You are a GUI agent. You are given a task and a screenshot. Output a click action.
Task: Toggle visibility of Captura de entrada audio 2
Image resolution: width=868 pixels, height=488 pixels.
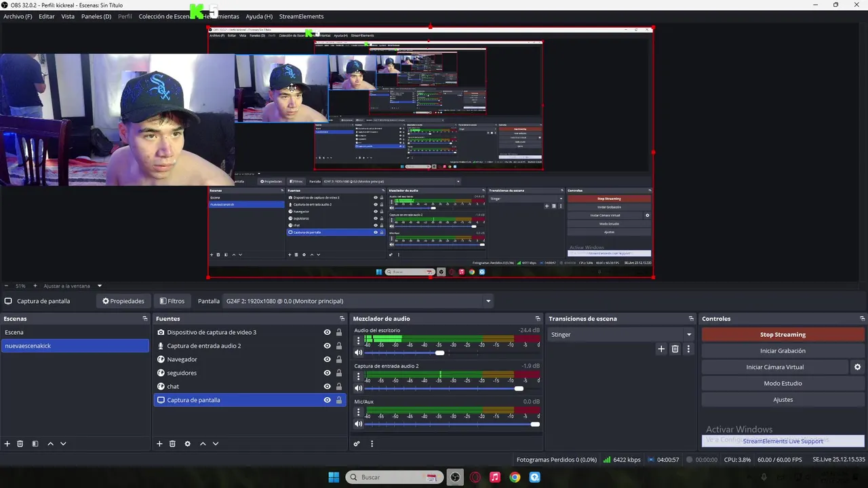coord(327,346)
